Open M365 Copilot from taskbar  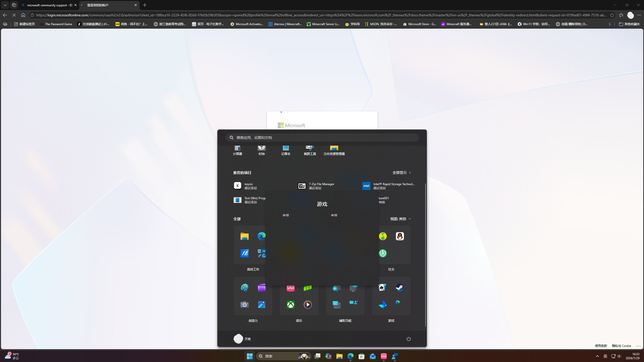tap(328, 356)
